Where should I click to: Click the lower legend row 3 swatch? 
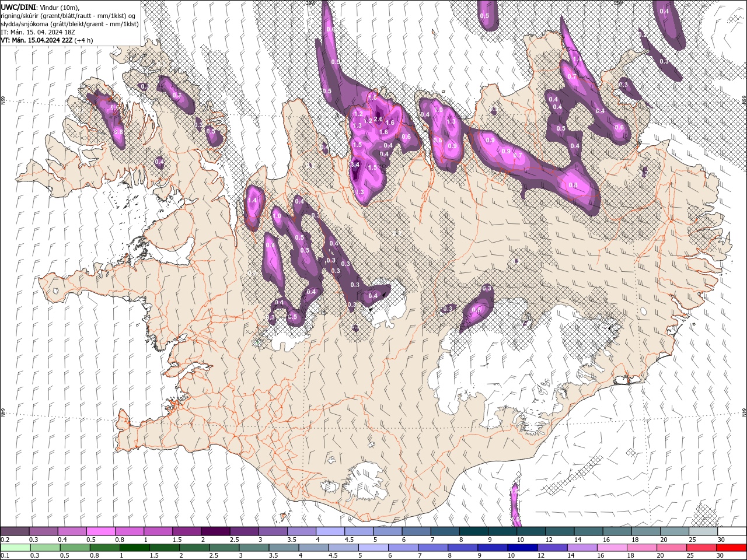pyautogui.click(x=254, y=548)
